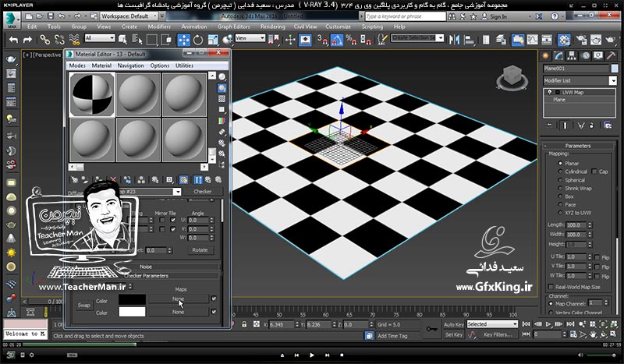Image resolution: width=624 pixels, height=364 pixels.
Task: Open the Rendering menu
Action: pos(272,27)
